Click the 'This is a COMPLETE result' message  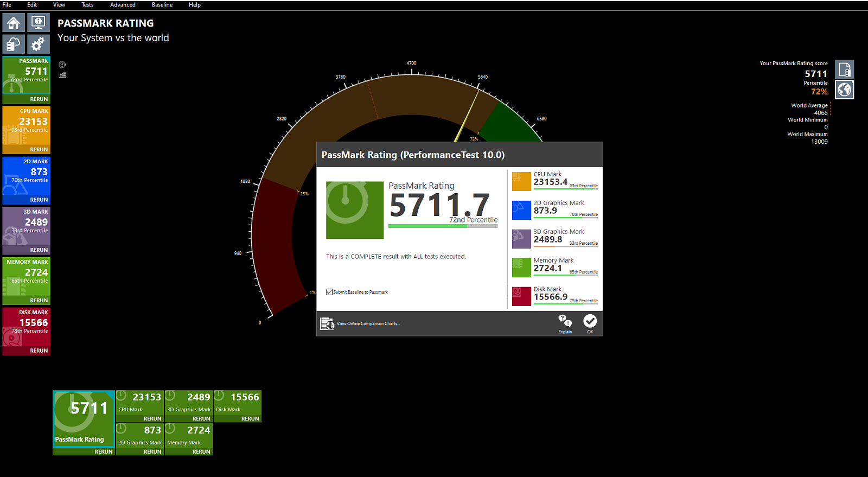(x=396, y=257)
